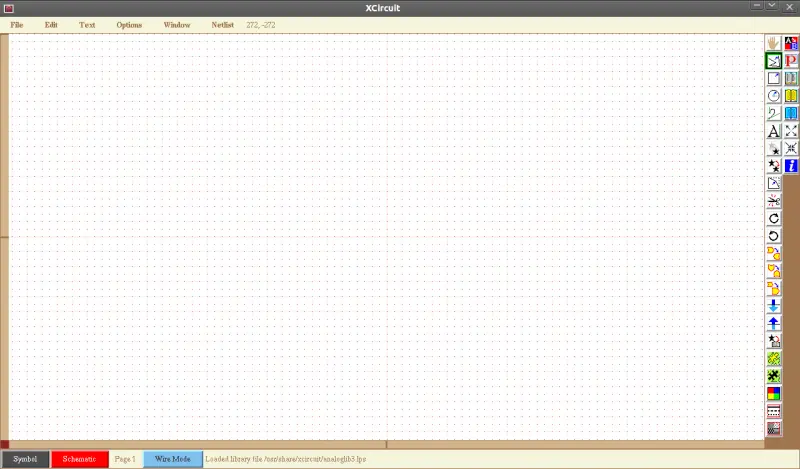800x469 pixels.
Task: Click the 'Loaded library file' status message
Action: click(286, 459)
